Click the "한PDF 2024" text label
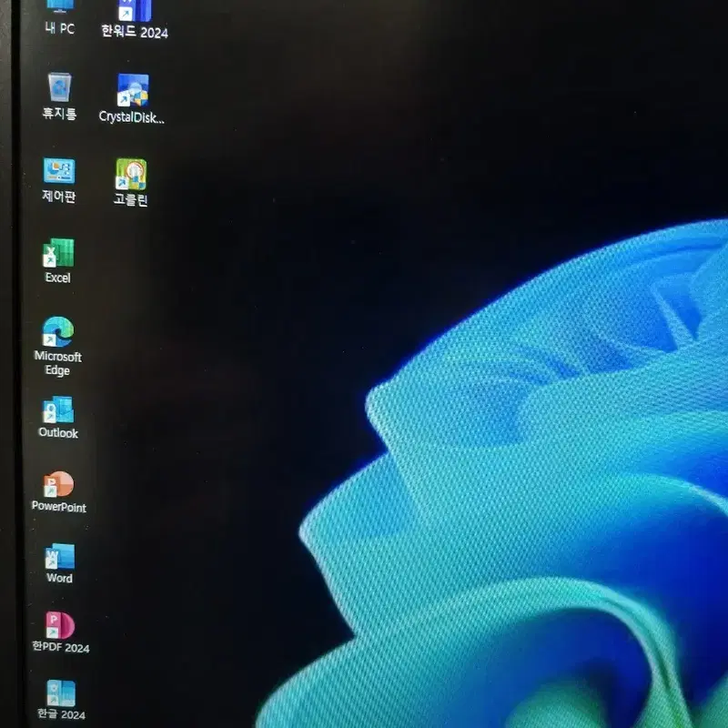This screenshot has height=728, width=728. [x=61, y=647]
